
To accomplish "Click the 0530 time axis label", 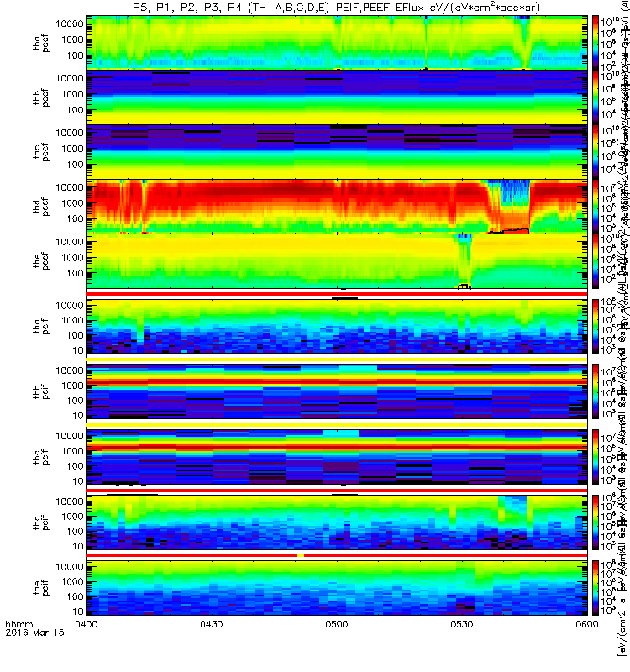I will pyautogui.click(x=461, y=624).
